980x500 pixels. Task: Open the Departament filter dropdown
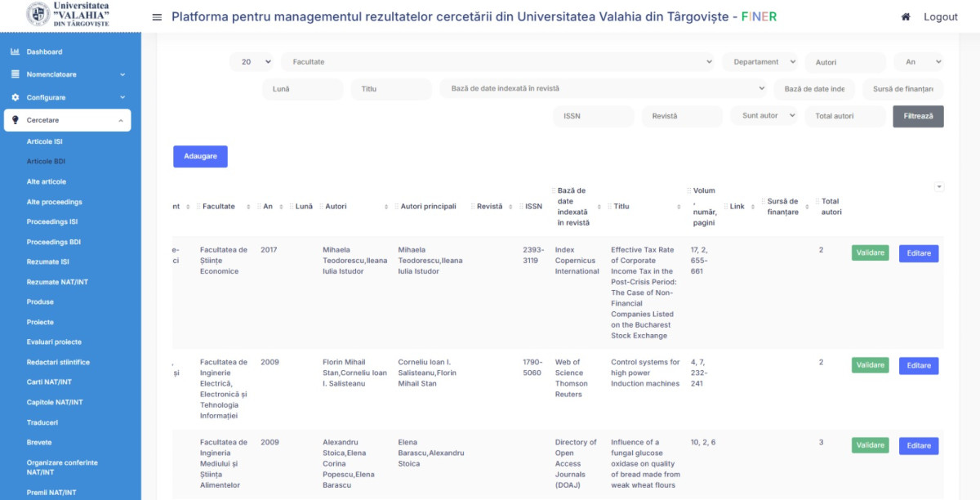click(760, 62)
